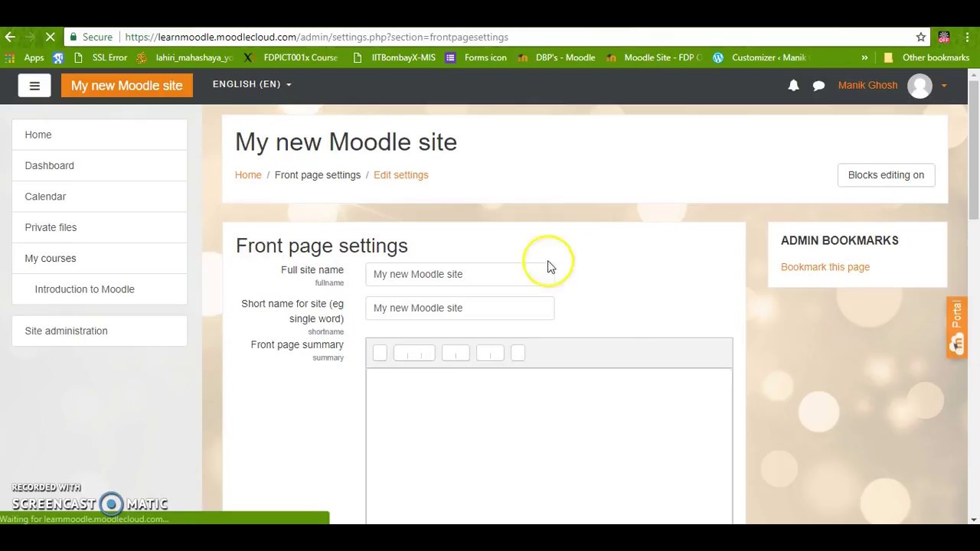Click Front page settings breadcrumb
This screenshot has width=980, height=551.
[x=318, y=175]
